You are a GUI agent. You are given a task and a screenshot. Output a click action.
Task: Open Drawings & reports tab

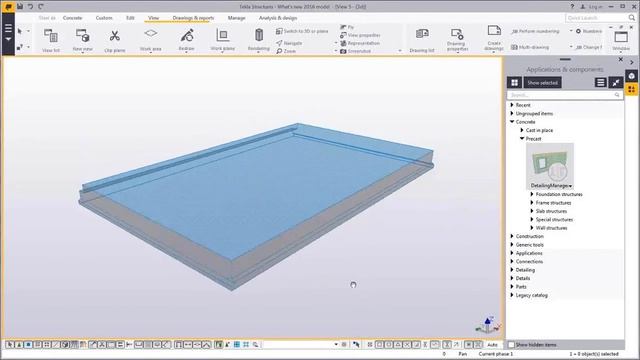[193, 18]
